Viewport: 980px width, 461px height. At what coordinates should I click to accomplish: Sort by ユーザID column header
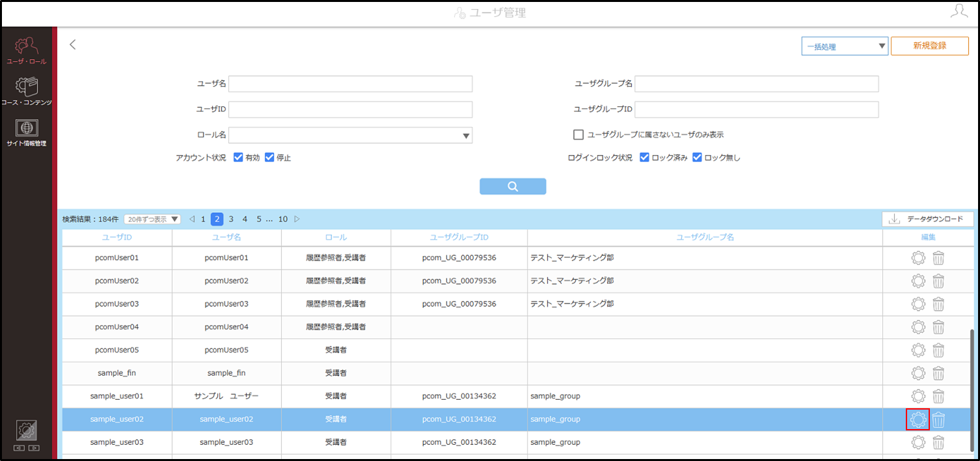tap(117, 238)
